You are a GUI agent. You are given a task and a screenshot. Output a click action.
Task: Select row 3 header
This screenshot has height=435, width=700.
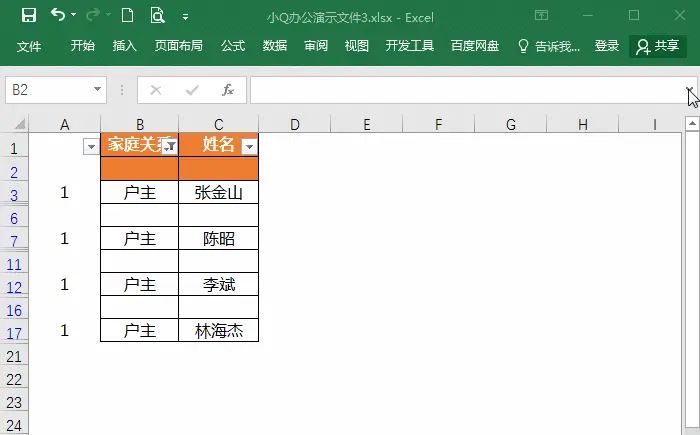pos(14,193)
